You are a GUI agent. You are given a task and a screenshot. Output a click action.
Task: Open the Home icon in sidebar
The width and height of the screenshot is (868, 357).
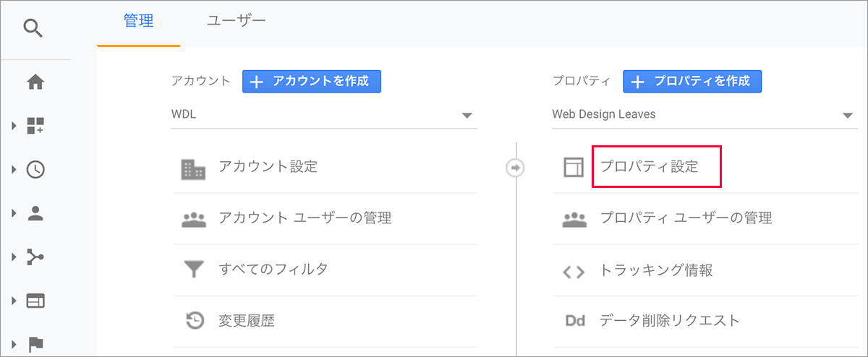click(x=35, y=82)
